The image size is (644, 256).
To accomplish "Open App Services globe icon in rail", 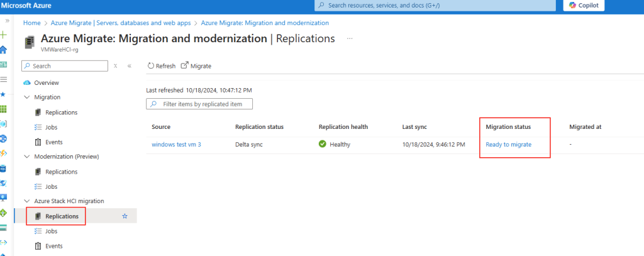I will tap(3, 138).
